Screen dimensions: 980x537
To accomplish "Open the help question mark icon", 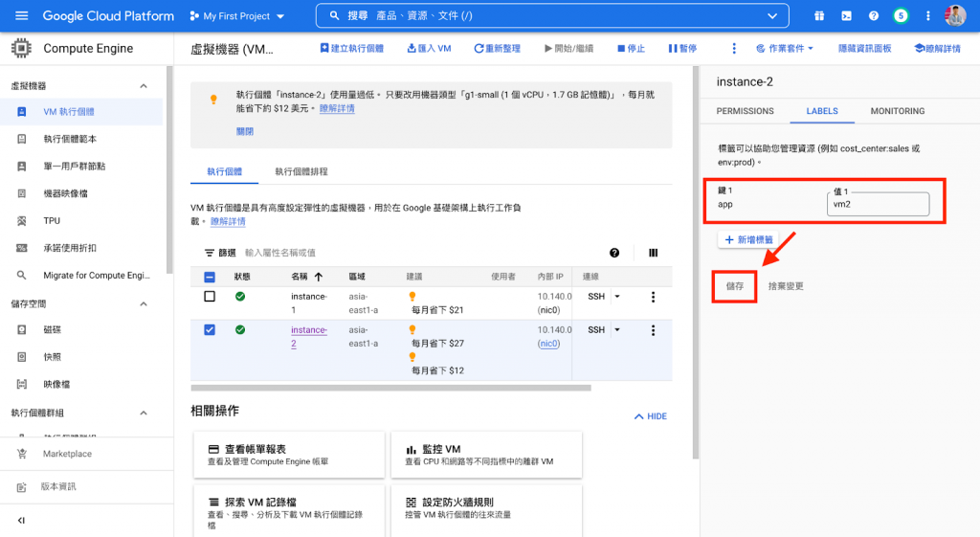I will (873, 15).
